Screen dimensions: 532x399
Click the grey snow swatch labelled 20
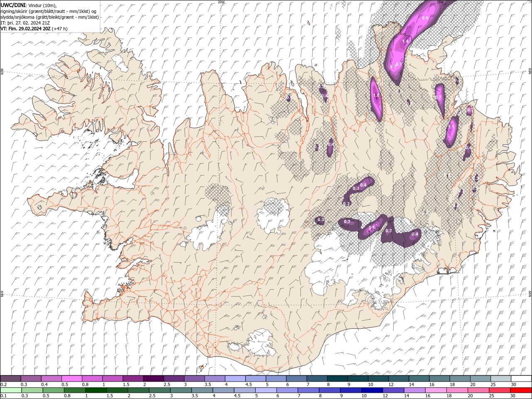tap(480, 379)
